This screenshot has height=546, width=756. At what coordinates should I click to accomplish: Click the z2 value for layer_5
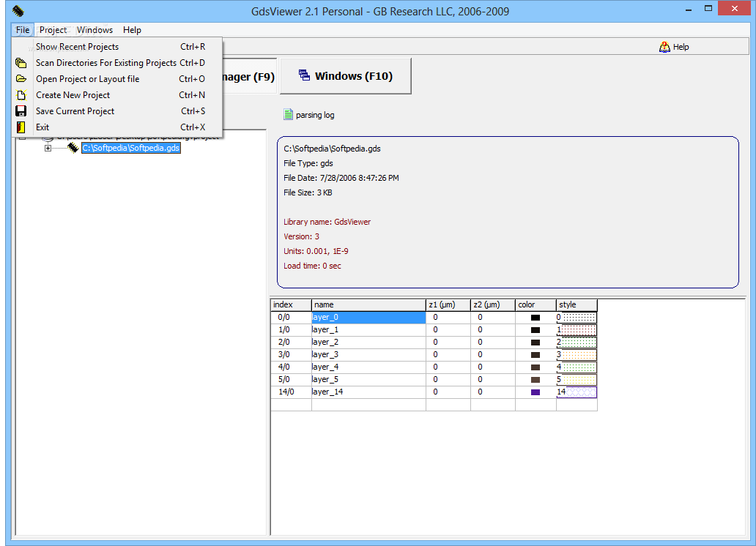point(493,380)
